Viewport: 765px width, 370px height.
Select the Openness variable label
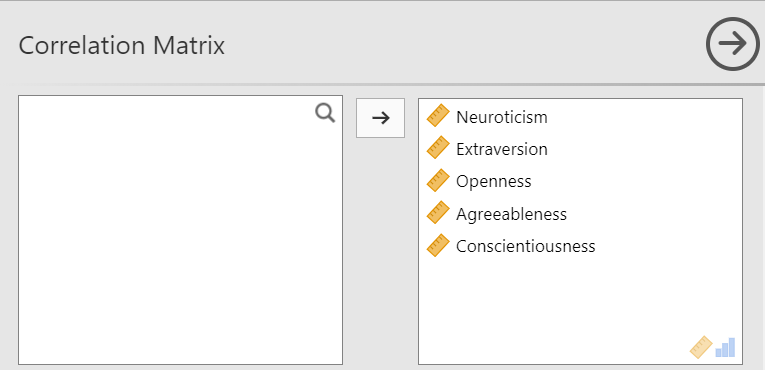coord(493,182)
